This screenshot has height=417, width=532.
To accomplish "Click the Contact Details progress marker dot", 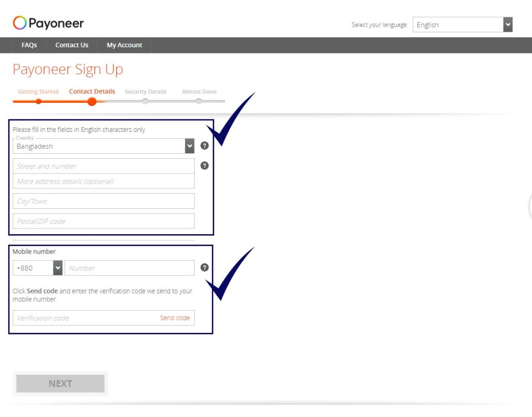I will [x=92, y=101].
